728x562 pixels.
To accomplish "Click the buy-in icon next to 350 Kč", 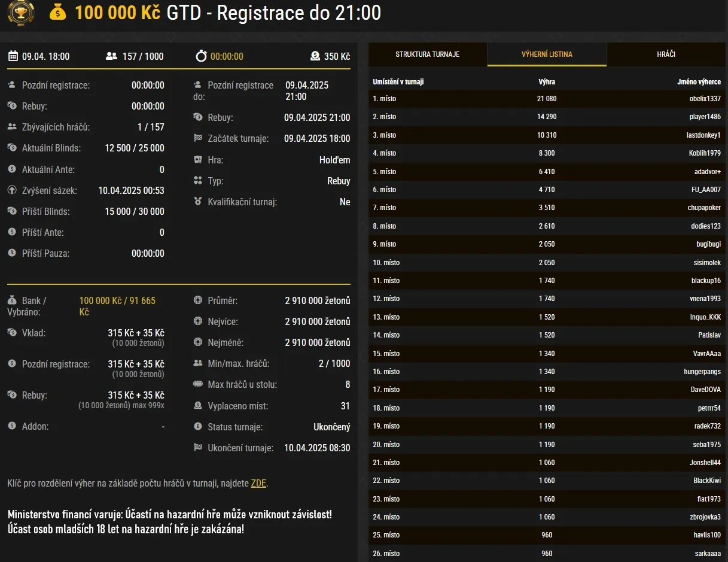I will pyautogui.click(x=314, y=56).
